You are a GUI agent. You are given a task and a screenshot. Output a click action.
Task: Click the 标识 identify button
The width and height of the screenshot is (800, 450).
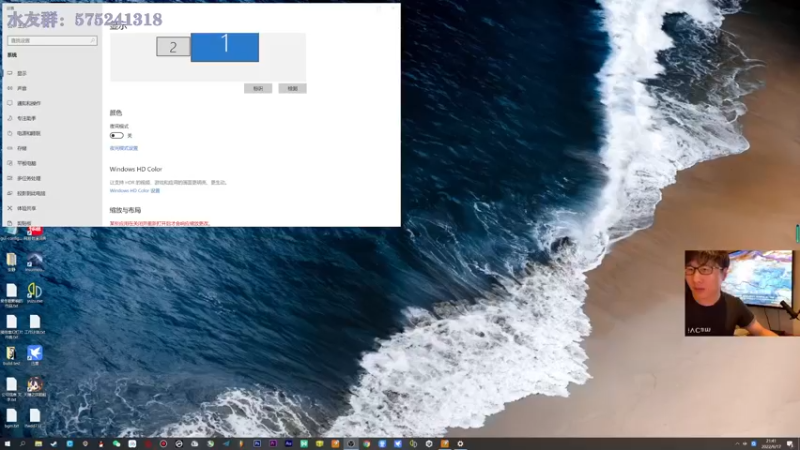pos(258,88)
